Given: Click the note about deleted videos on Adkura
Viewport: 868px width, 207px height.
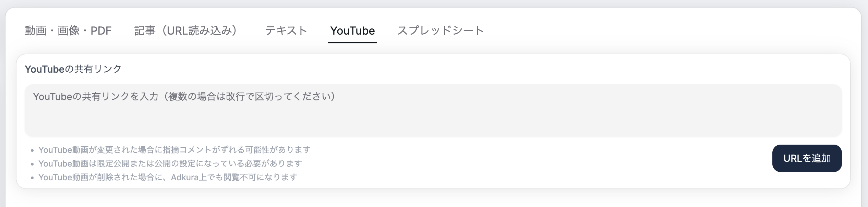Looking at the screenshot, I should 168,178.
